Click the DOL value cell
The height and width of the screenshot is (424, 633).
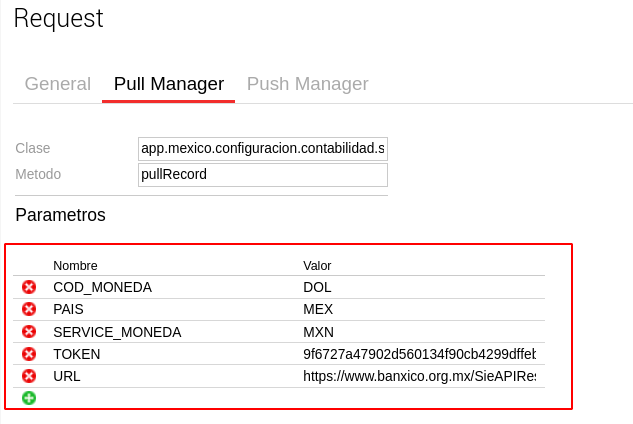(420, 287)
